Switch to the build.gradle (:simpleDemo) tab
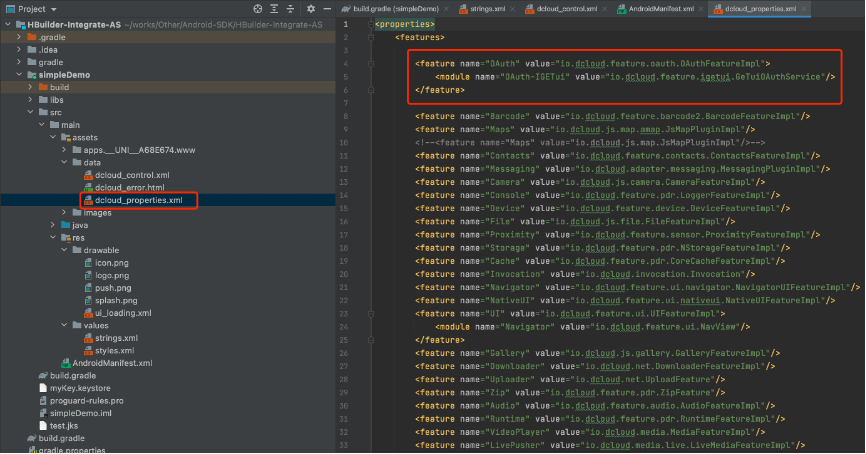This screenshot has width=866, height=454. coord(396,9)
